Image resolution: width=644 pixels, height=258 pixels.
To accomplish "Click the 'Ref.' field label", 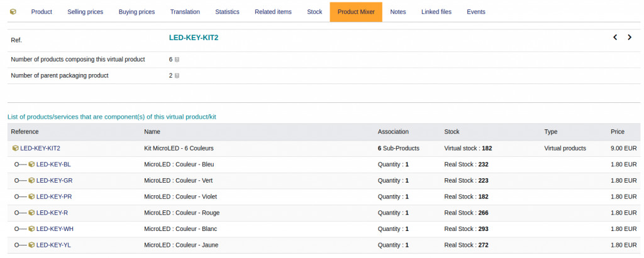I will point(16,41).
